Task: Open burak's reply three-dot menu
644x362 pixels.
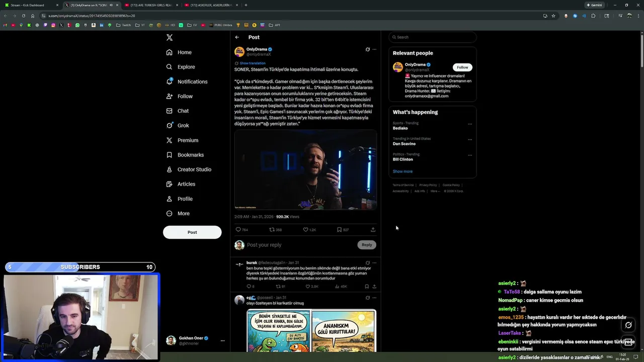Action: (374, 262)
